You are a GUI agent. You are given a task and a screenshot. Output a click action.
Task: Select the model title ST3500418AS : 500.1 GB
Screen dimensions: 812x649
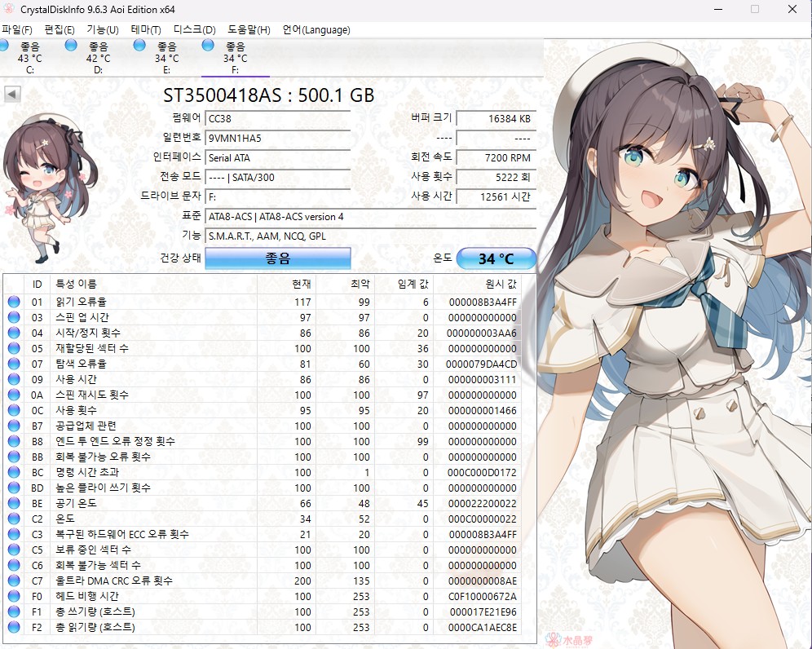tap(269, 95)
